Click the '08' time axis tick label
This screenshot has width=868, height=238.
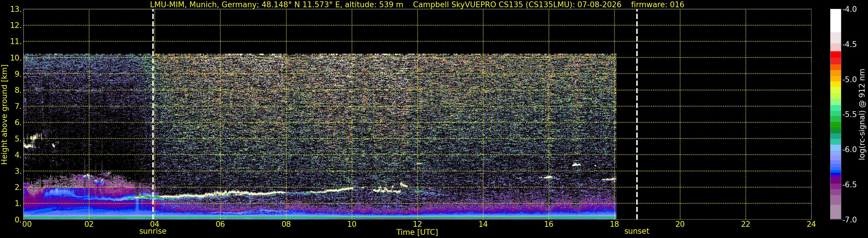286,224
